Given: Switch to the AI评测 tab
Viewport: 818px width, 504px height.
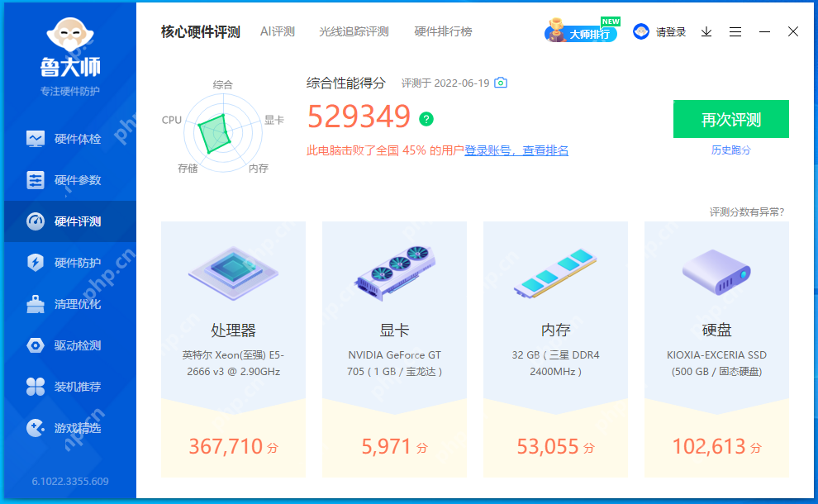Looking at the screenshot, I should point(278,31).
